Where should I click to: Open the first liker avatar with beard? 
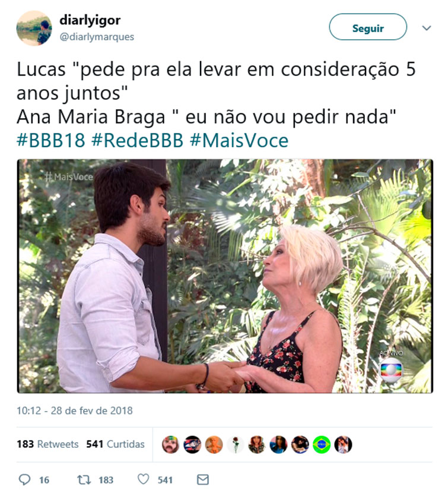[x=170, y=444]
